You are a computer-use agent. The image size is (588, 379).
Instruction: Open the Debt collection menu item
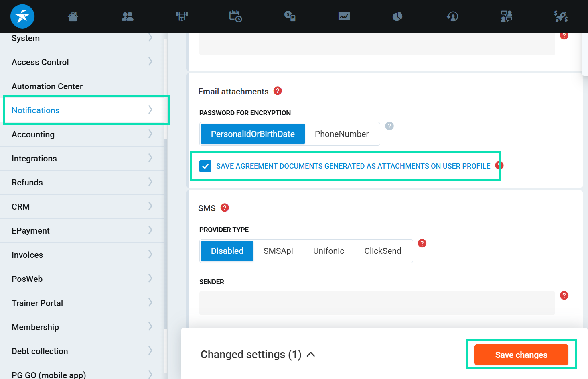pos(40,351)
